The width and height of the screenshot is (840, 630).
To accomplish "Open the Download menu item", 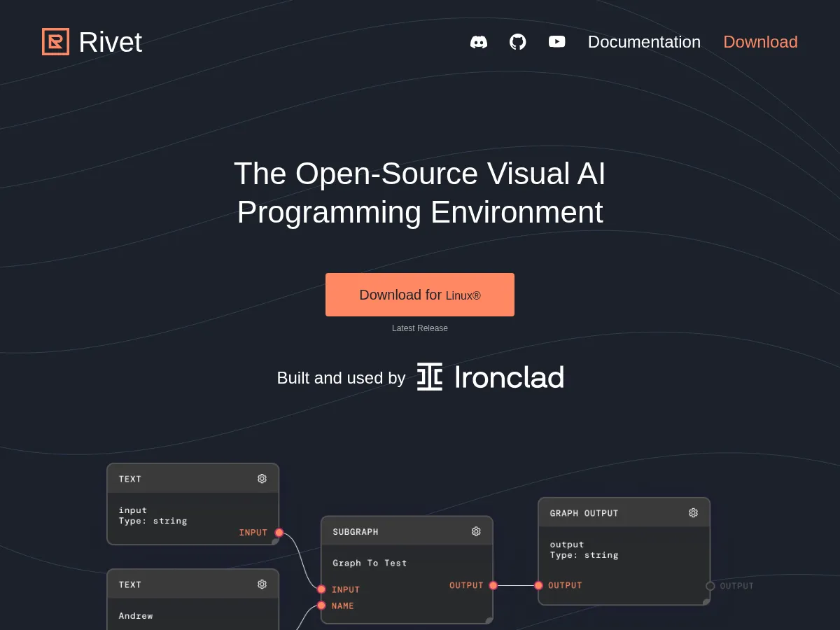I will point(760,42).
